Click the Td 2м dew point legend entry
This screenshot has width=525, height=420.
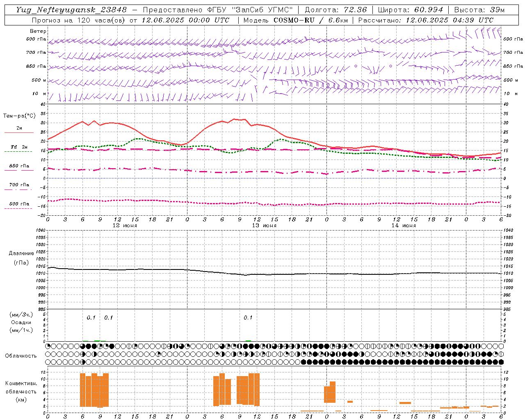[19, 147]
